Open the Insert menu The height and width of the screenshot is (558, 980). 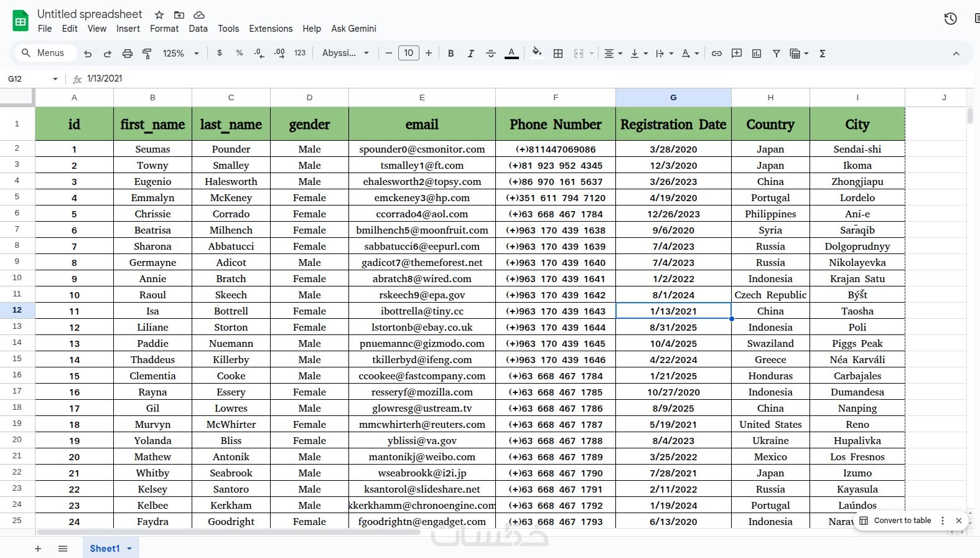click(128, 29)
